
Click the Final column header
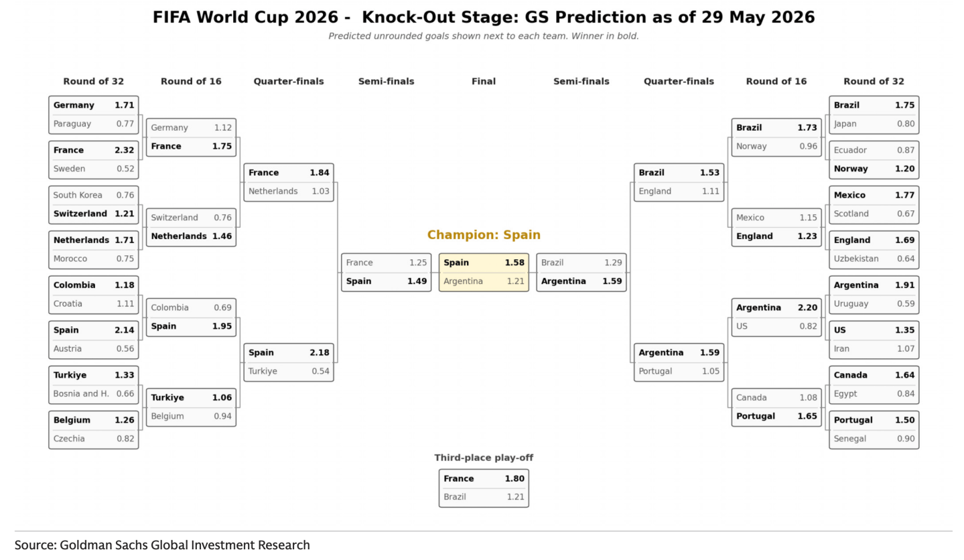coord(484,82)
